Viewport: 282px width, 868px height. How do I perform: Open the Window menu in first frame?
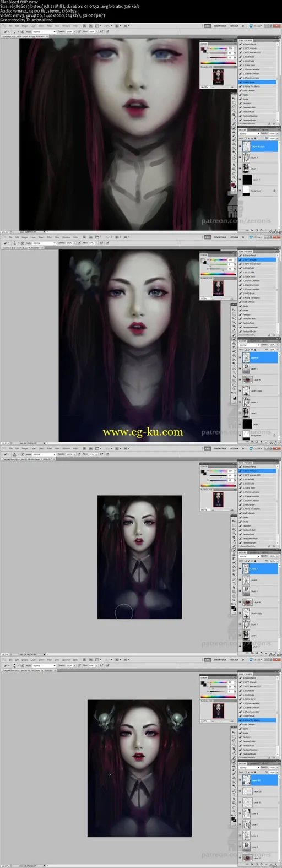coord(66,26)
